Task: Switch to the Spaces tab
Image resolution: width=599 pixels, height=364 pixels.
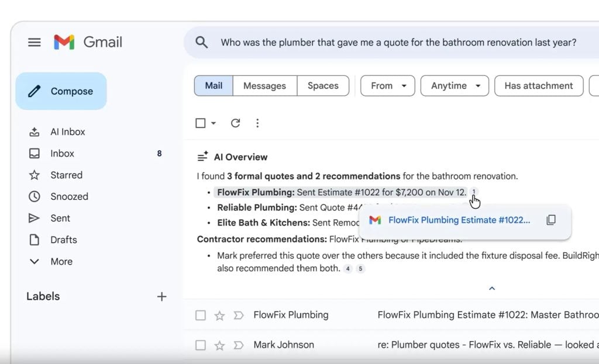Action: click(323, 85)
